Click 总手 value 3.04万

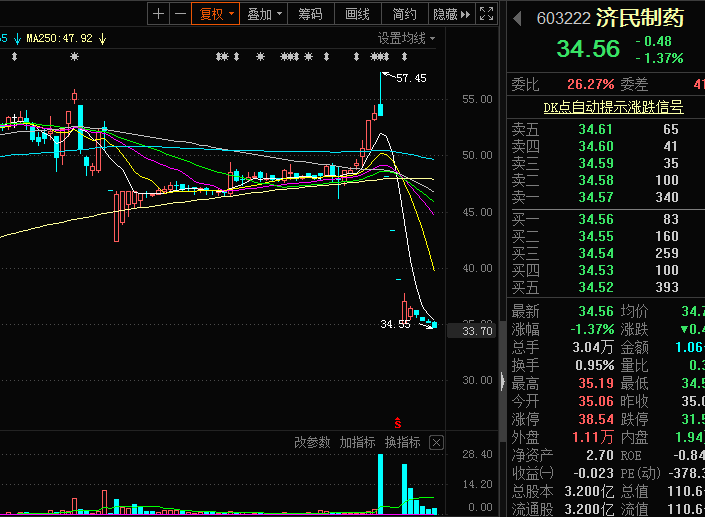click(x=593, y=348)
